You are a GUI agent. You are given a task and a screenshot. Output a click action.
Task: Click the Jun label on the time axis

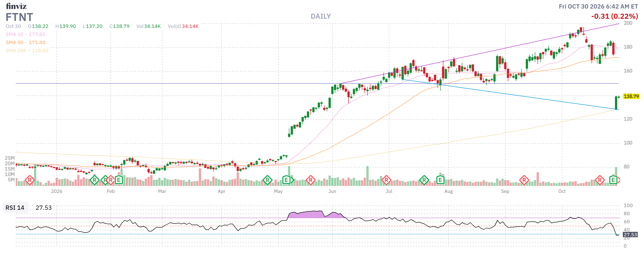coord(332,192)
